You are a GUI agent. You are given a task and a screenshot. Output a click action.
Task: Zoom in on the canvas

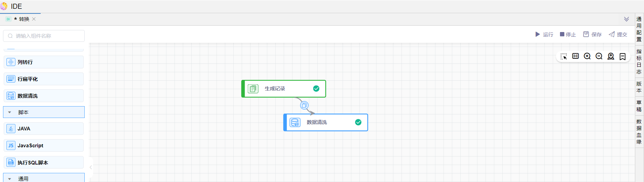587,56
